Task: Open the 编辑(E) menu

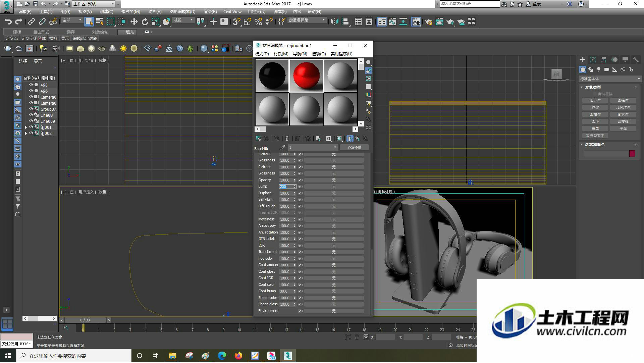Action: coord(25,12)
